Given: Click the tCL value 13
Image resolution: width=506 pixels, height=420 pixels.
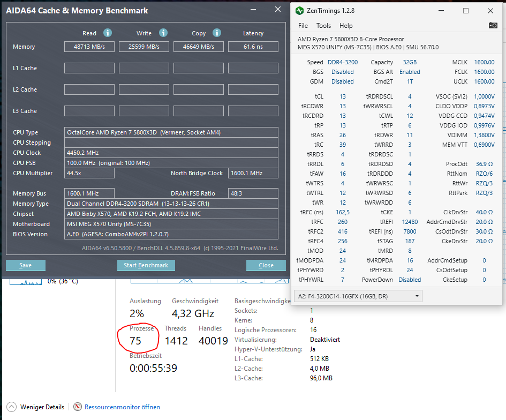Looking at the screenshot, I should coord(342,96).
